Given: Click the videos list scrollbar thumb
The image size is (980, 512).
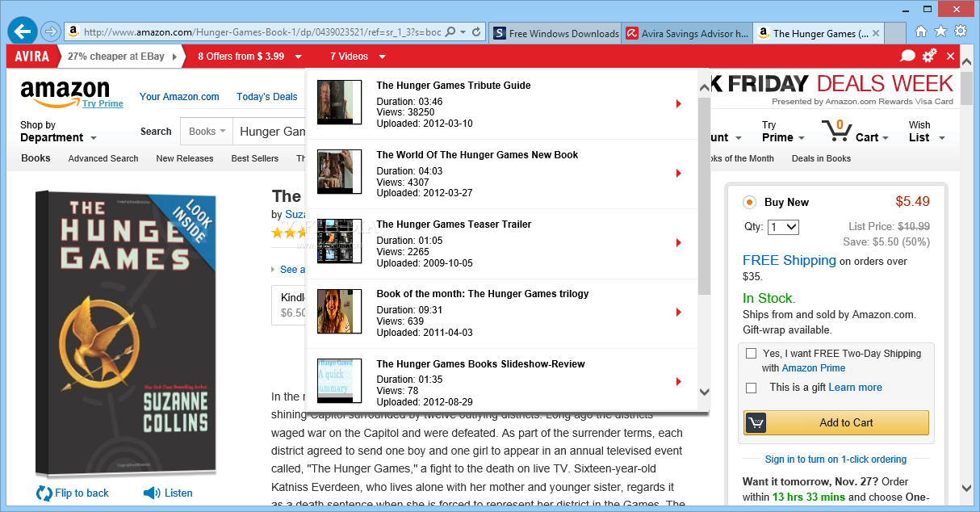Looking at the screenshot, I should click(x=704, y=195).
